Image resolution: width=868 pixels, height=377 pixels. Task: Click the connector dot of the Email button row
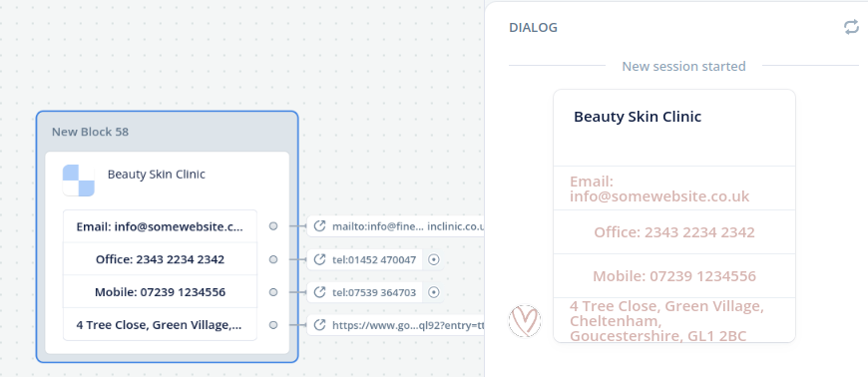[273, 225]
